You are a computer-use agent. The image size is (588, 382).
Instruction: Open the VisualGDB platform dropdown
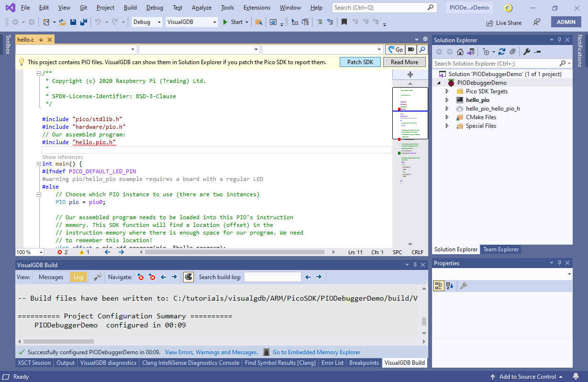tap(192, 22)
